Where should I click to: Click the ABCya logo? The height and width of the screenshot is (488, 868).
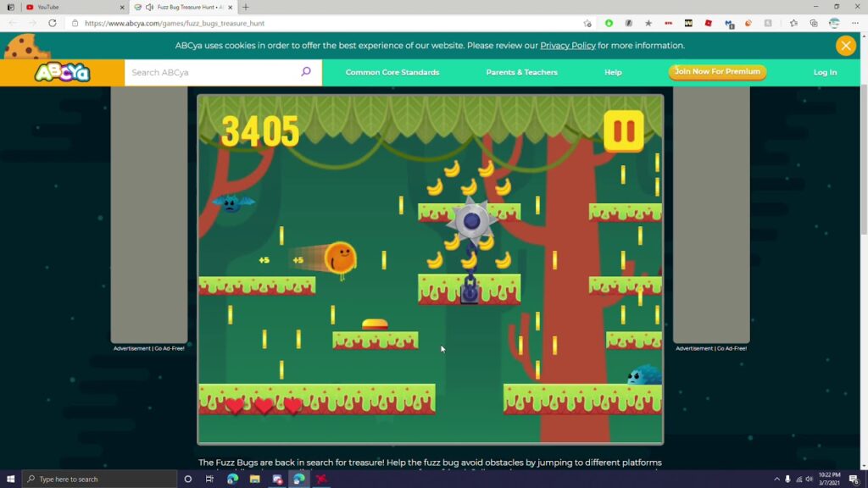(62, 73)
